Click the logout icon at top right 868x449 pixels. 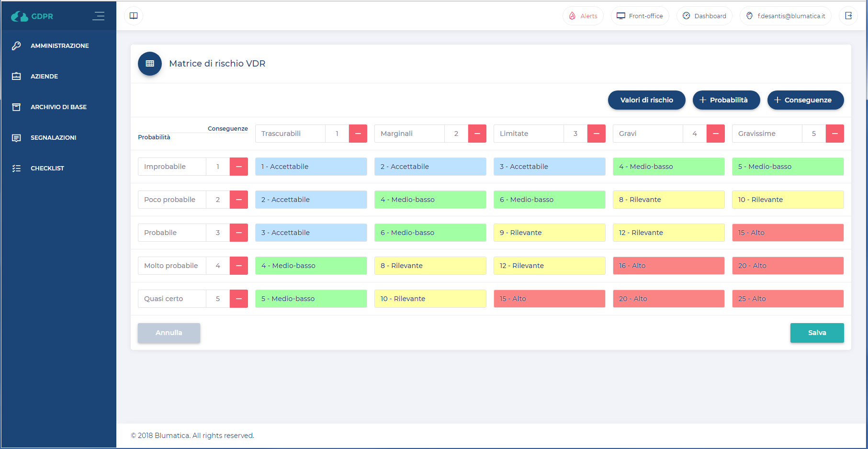848,16
